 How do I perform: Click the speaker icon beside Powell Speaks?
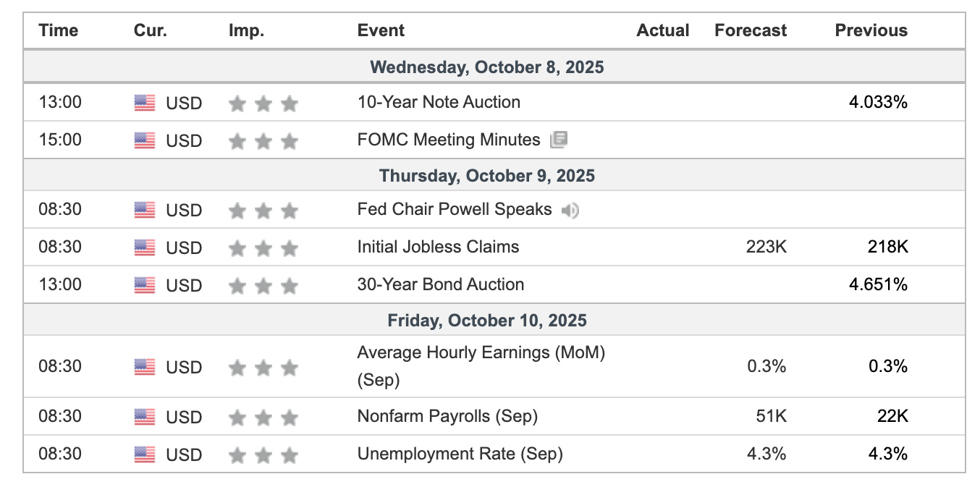[x=570, y=211]
